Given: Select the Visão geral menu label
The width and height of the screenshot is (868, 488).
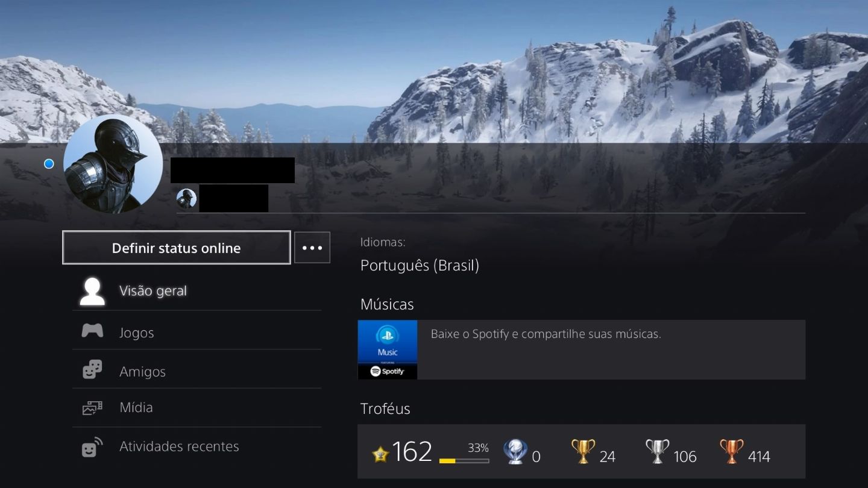Looking at the screenshot, I should [153, 291].
